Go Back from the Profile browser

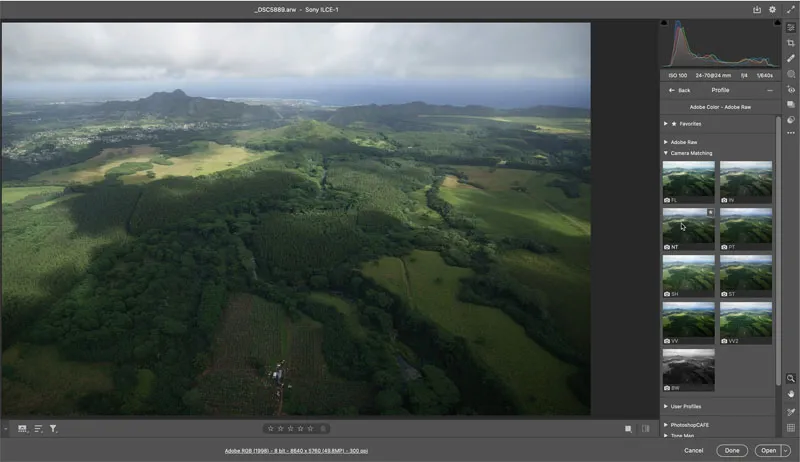(680, 90)
